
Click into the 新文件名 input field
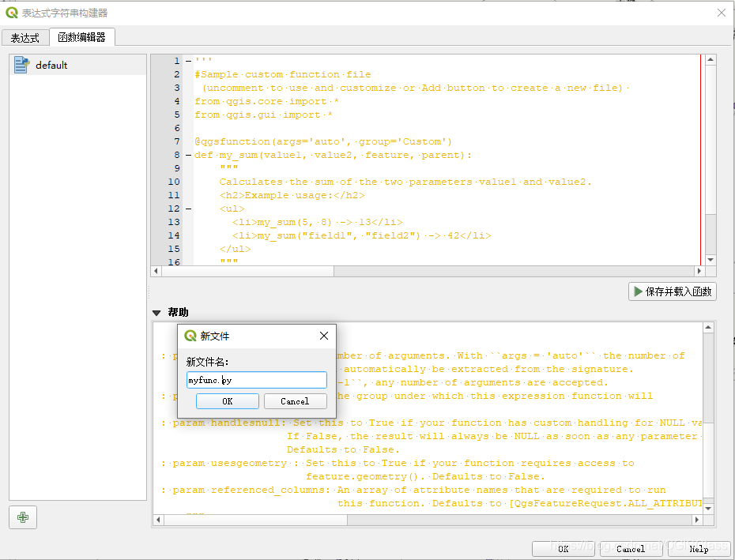pos(256,380)
